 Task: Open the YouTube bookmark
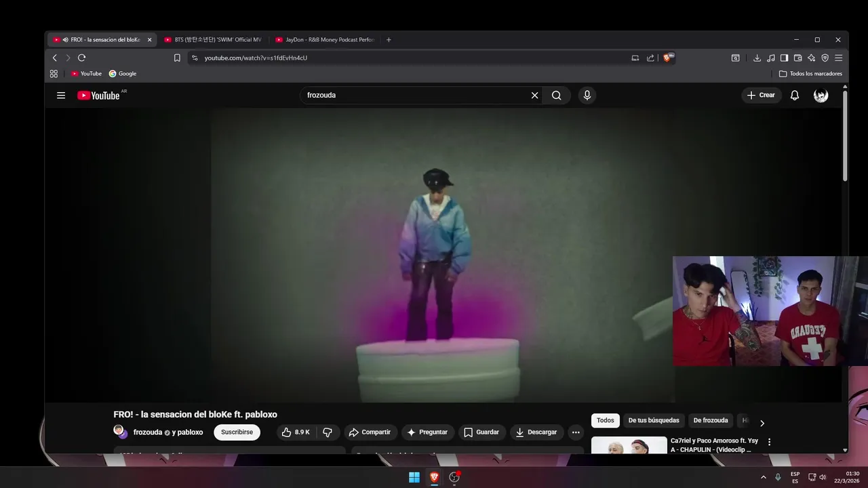(x=86, y=74)
